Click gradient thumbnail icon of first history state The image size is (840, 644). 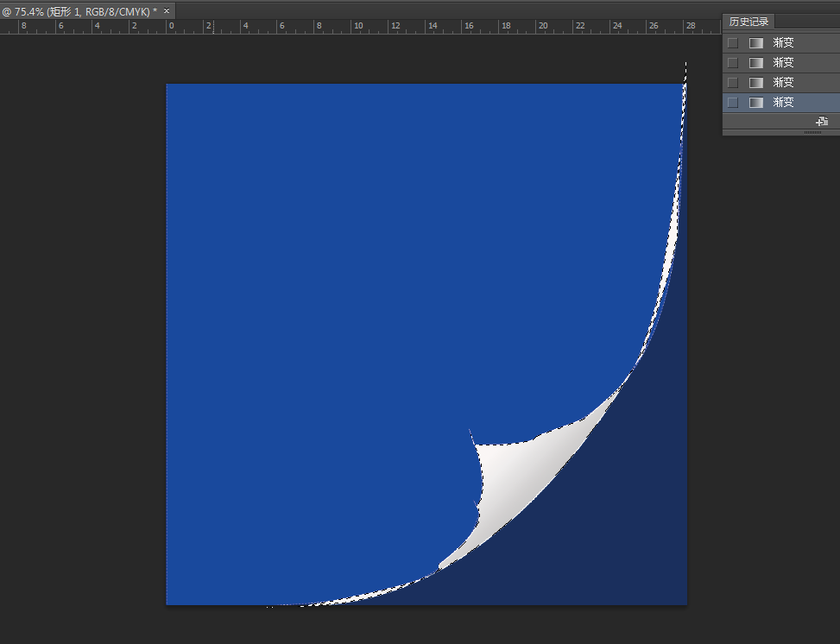(756, 42)
